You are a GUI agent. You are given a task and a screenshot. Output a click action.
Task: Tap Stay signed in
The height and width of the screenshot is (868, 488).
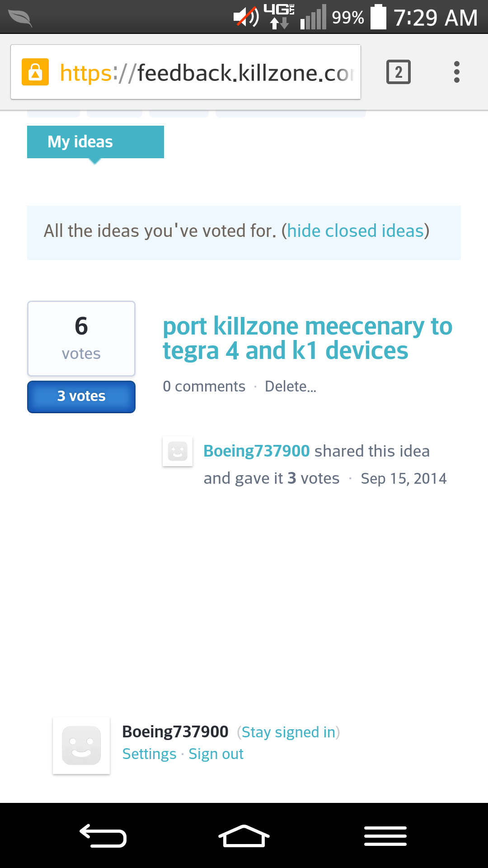point(288,731)
